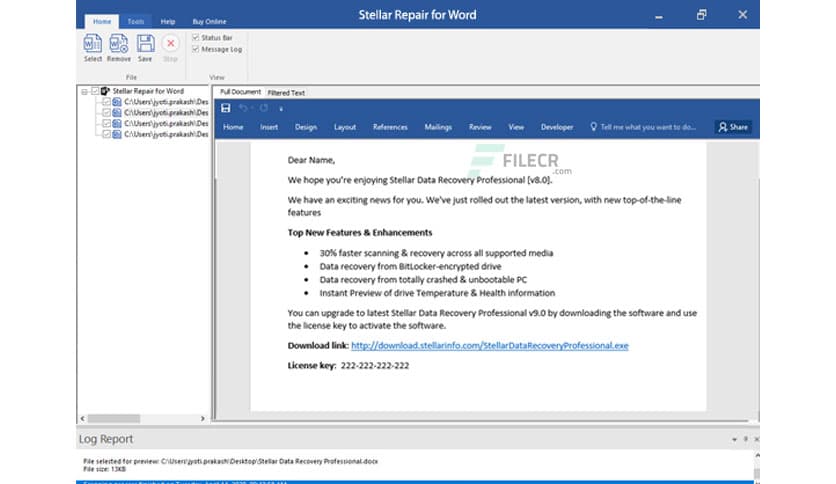Screen dimensions: 836x484
Task: Click the Stellar Repair for Word root node icon
Action: [x=105, y=91]
